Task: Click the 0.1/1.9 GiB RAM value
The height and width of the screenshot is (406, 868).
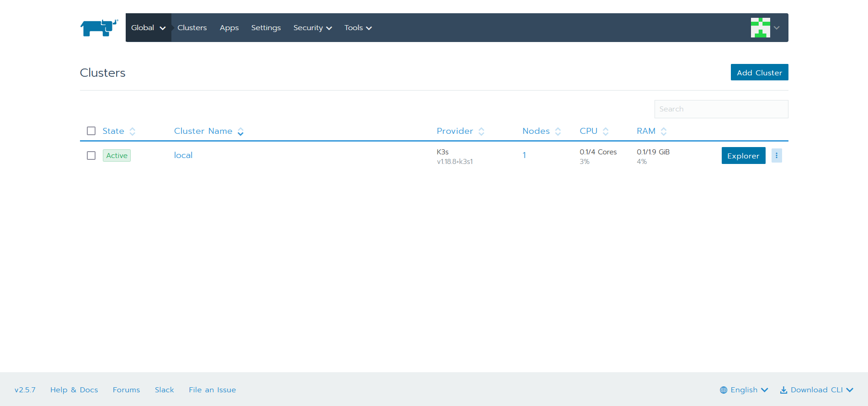Action: tap(653, 152)
